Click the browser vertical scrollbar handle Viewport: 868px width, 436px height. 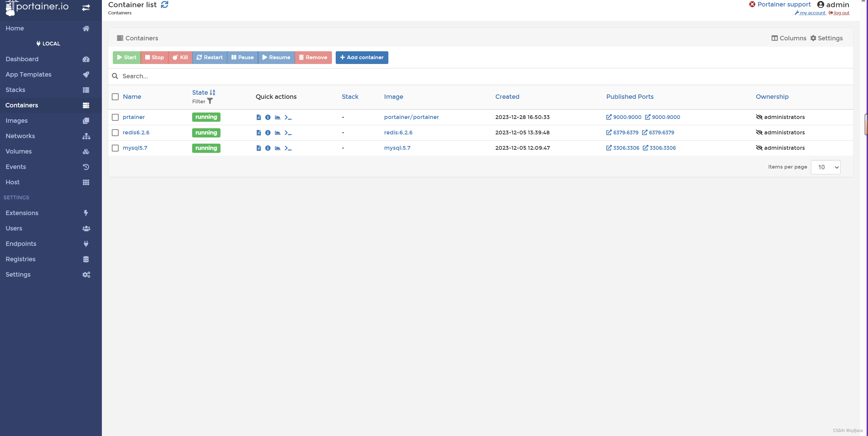pos(866,125)
